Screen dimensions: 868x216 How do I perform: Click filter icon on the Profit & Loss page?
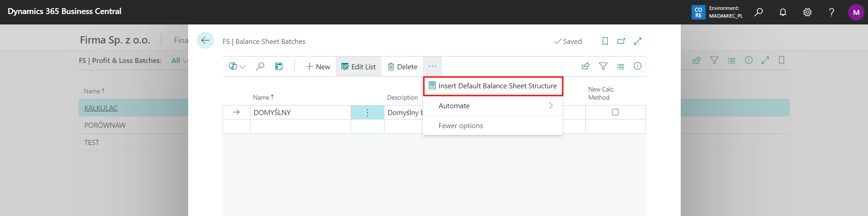pyautogui.click(x=714, y=60)
